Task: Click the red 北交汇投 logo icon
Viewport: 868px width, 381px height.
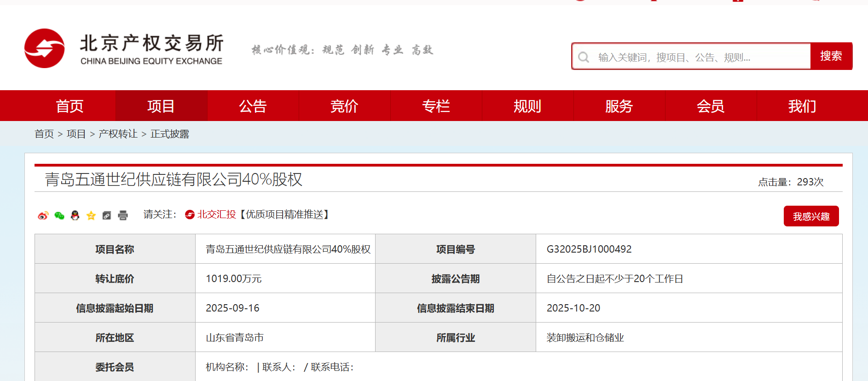Action: [190, 214]
